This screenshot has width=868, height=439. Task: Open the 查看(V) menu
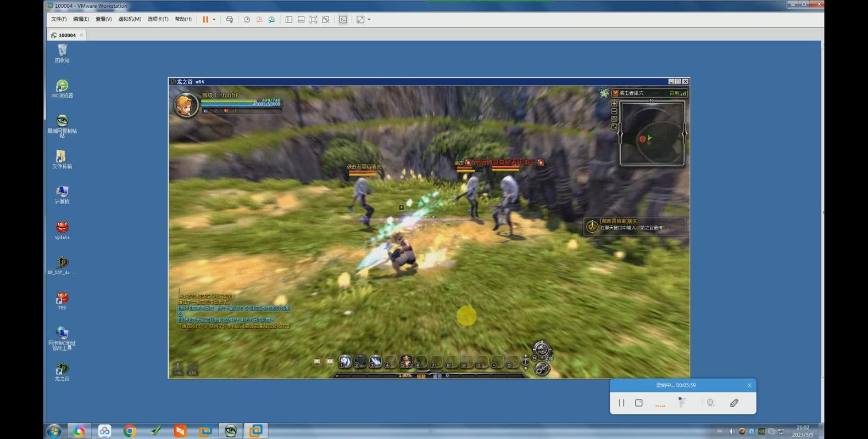pyautogui.click(x=103, y=19)
